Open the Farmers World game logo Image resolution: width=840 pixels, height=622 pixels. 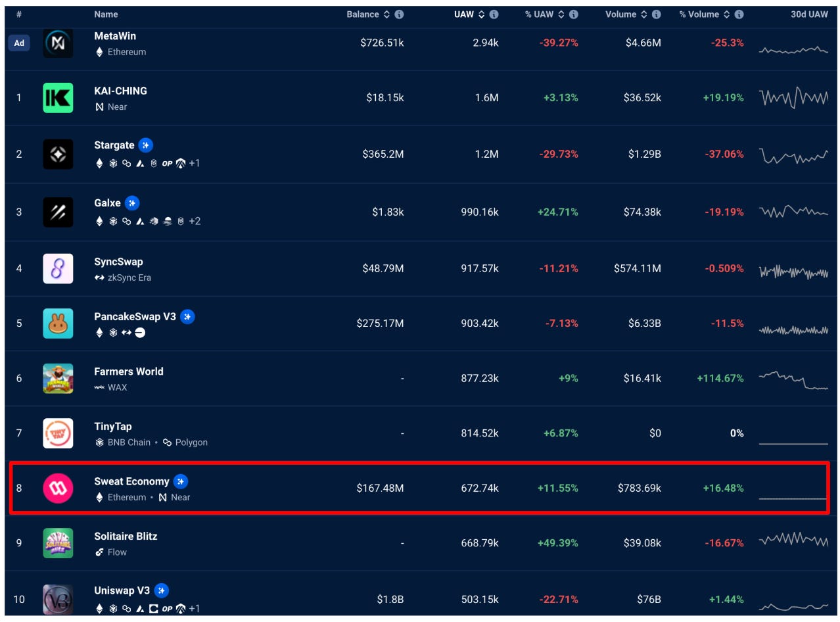pyautogui.click(x=58, y=378)
